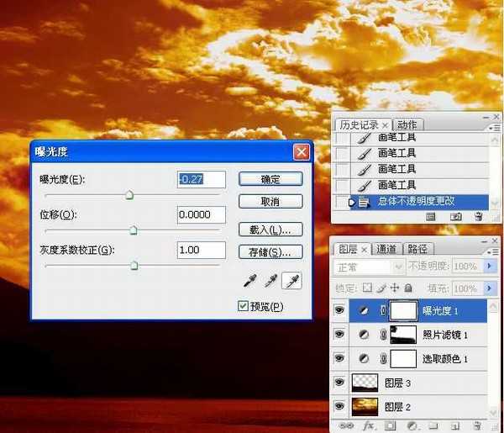Click the 灰度系数校正 slider handle
Viewport: 504px width, 433px height.
[134, 266]
